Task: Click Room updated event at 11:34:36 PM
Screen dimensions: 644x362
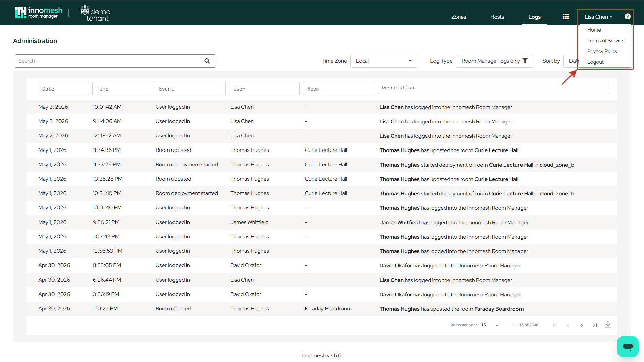Action: [x=173, y=150]
